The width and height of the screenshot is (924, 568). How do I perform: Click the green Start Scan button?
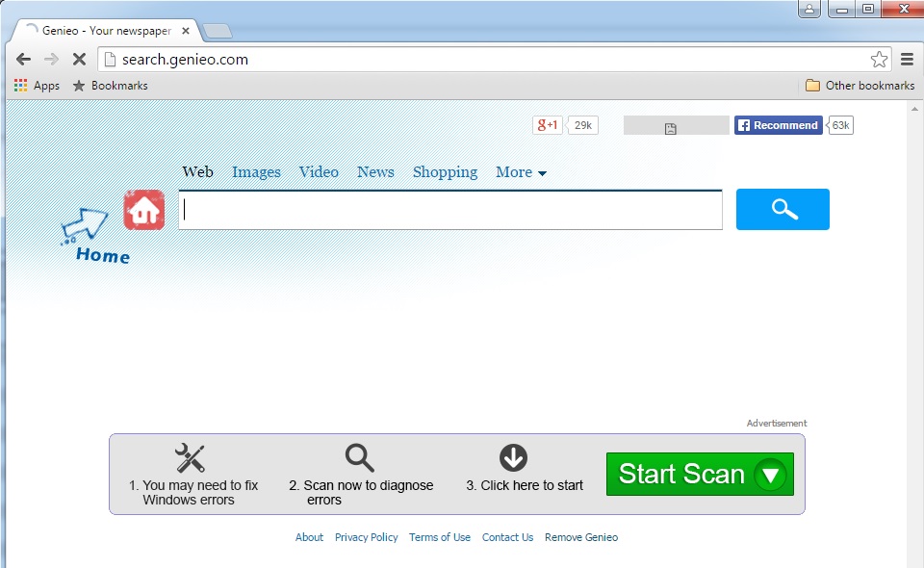(700, 474)
